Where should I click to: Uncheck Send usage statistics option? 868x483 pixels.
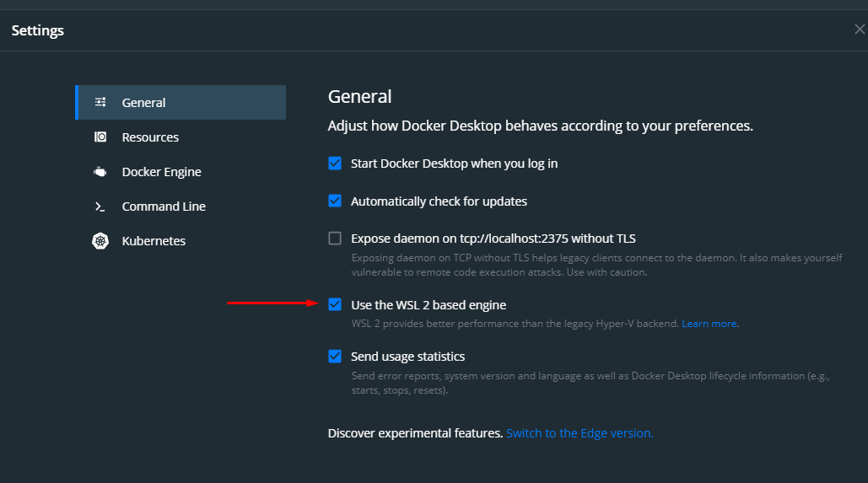click(x=335, y=357)
